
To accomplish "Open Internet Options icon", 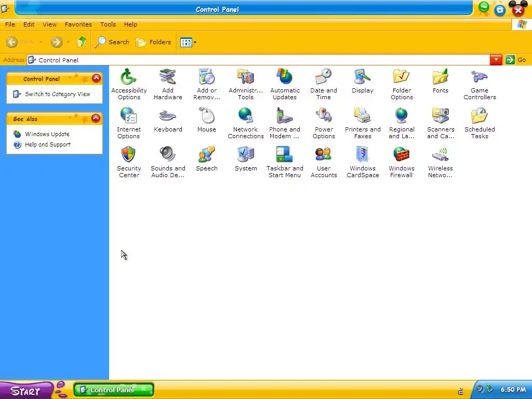I will 129,123.
